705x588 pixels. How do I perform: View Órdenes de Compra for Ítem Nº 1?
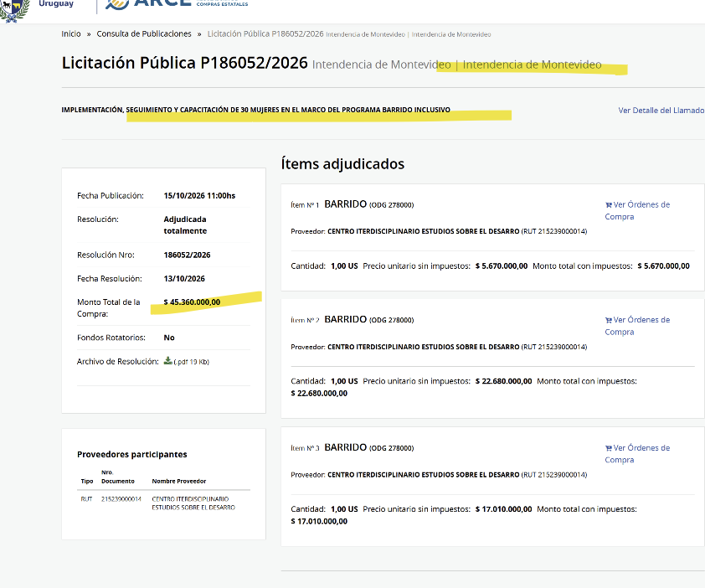pos(637,210)
